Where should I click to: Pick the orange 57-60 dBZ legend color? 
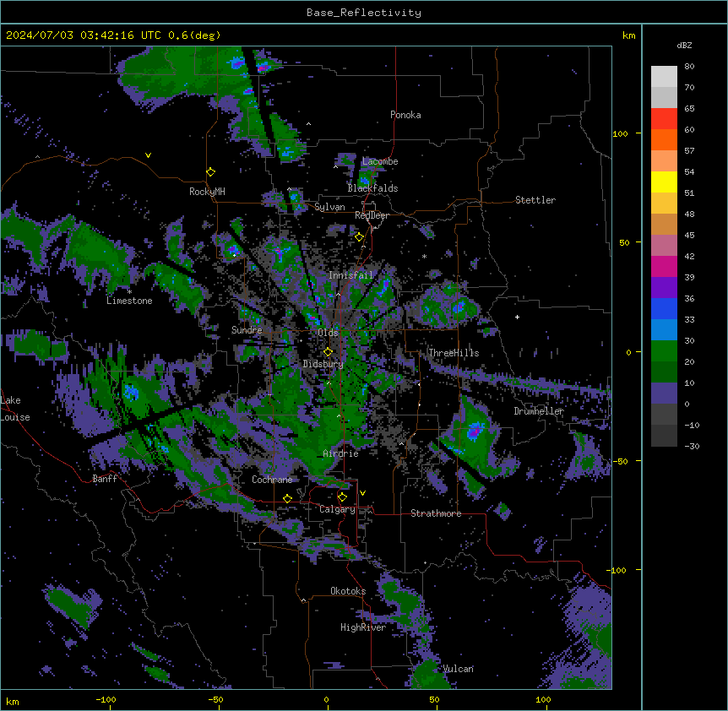(664, 139)
